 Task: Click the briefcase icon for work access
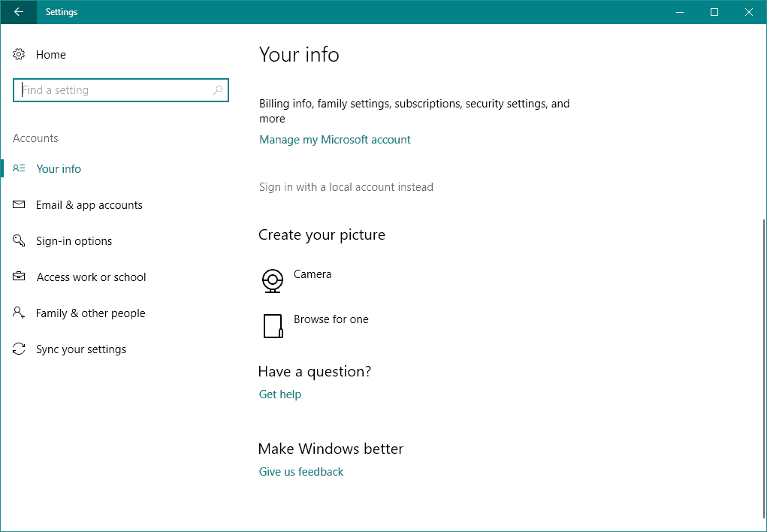tap(19, 277)
